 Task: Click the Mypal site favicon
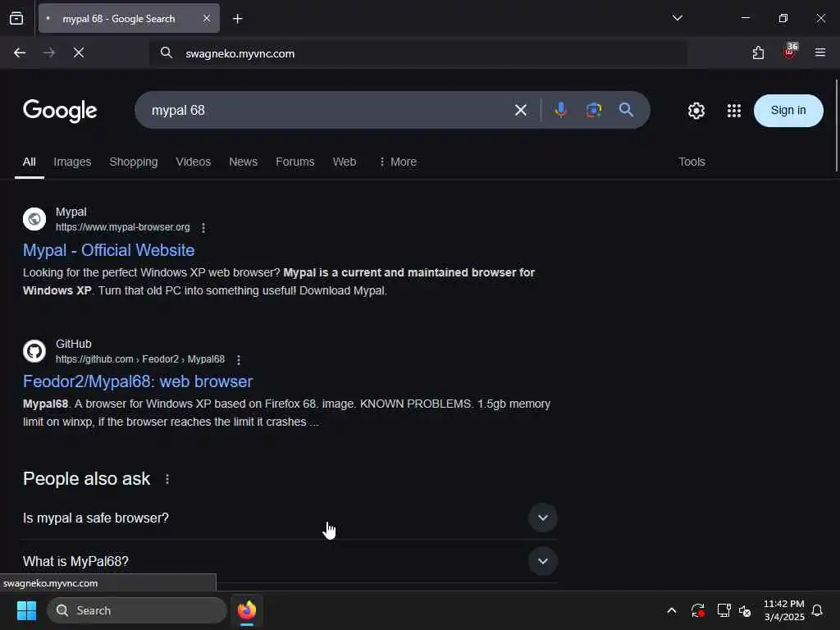tap(34, 219)
